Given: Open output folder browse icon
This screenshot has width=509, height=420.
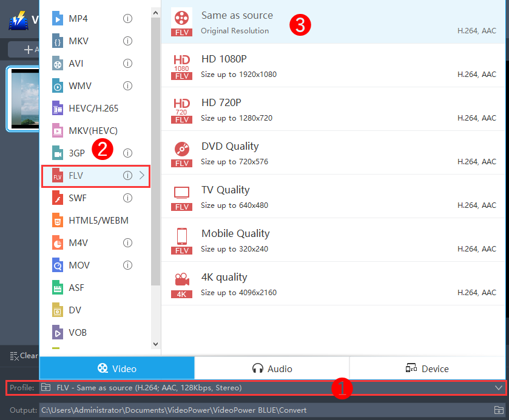Looking at the screenshot, I should pos(499,410).
